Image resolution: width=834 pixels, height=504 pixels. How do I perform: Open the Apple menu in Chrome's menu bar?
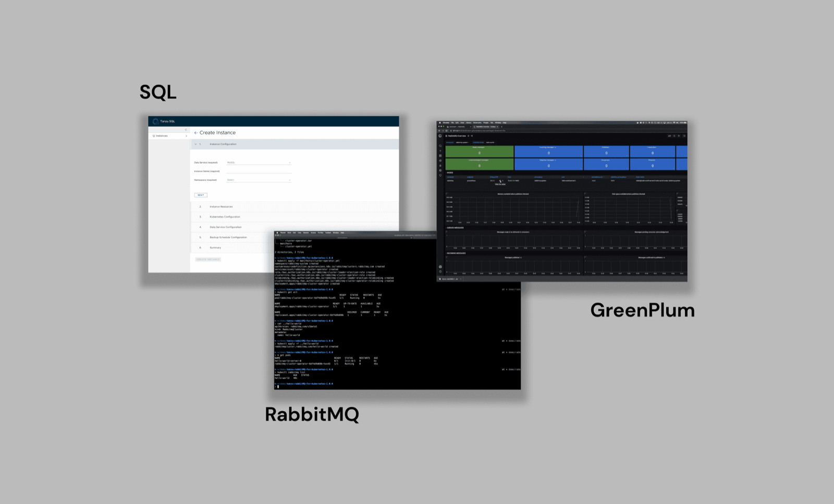pos(440,123)
